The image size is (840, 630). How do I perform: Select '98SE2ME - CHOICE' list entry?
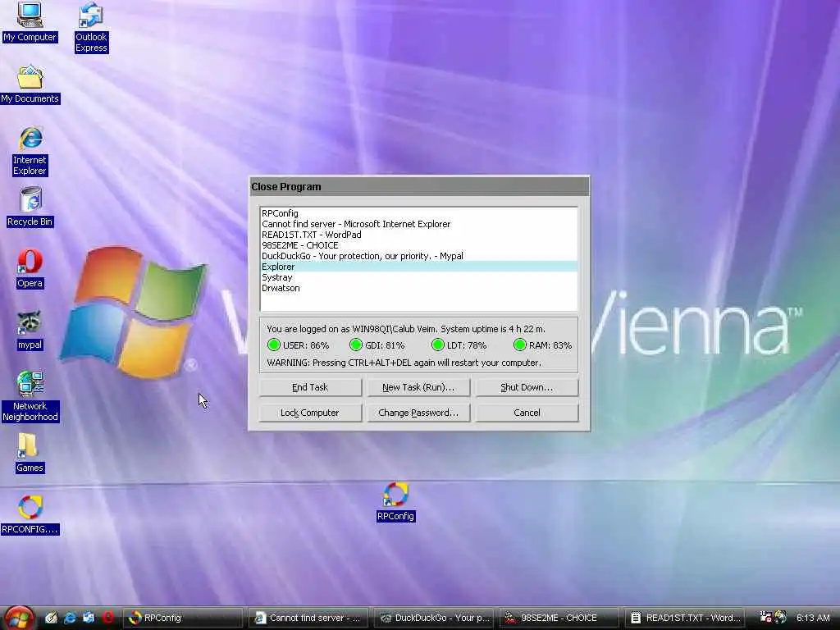pos(419,245)
